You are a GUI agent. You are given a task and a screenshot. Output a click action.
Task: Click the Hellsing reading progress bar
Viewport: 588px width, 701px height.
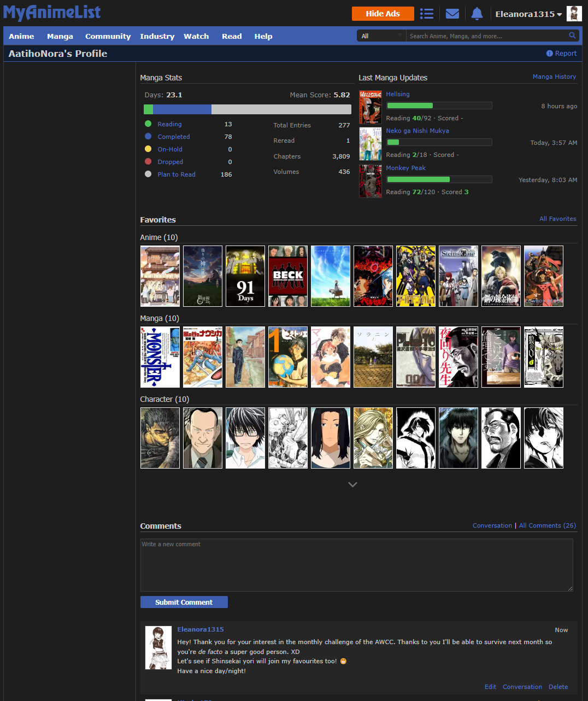(x=439, y=106)
